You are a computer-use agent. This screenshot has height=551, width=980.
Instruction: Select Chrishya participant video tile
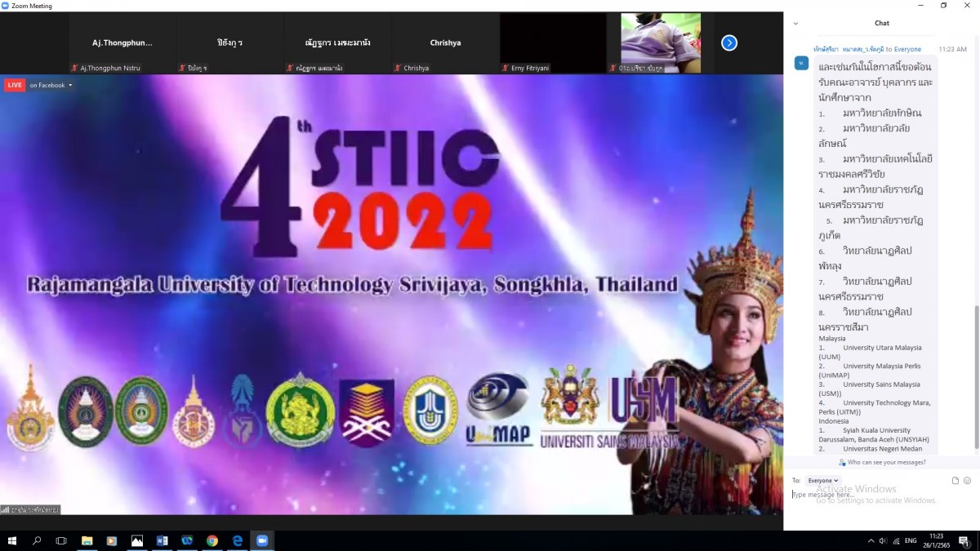point(446,43)
